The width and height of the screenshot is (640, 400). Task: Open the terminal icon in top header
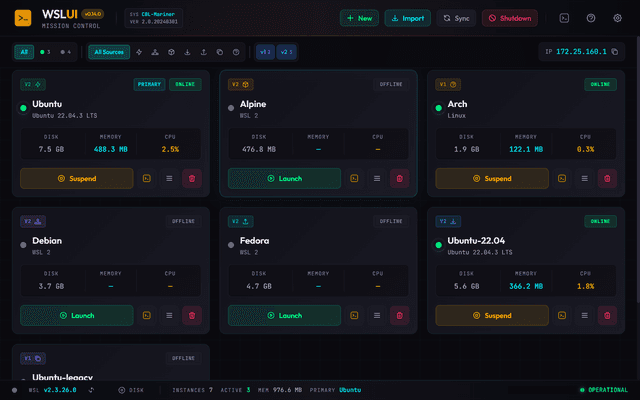[x=565, y=18]
